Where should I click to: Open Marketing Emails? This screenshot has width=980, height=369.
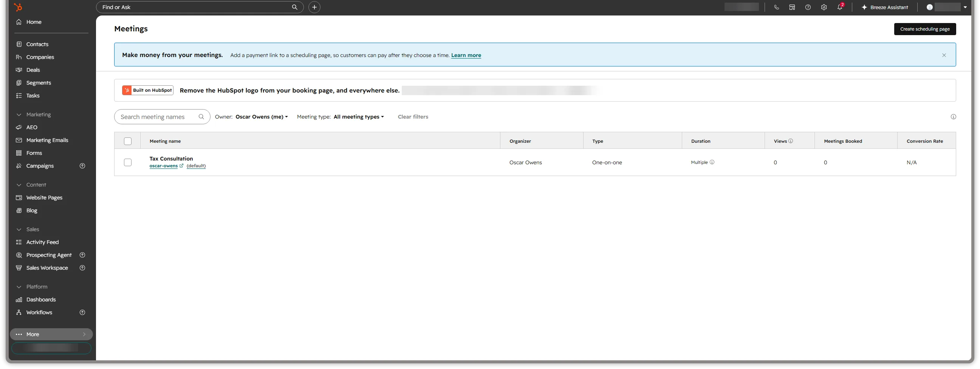pyautogui.click(x=47, y=140)
